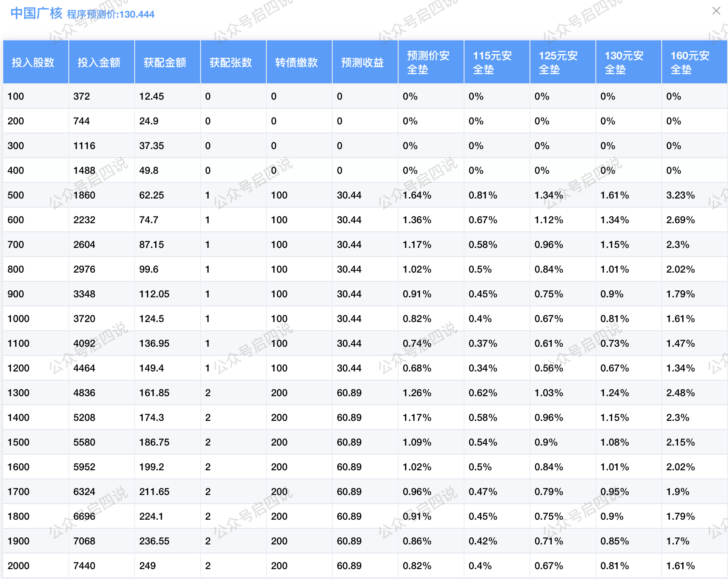Click the 3.23% cell in 160元安全垫 column

681,195
